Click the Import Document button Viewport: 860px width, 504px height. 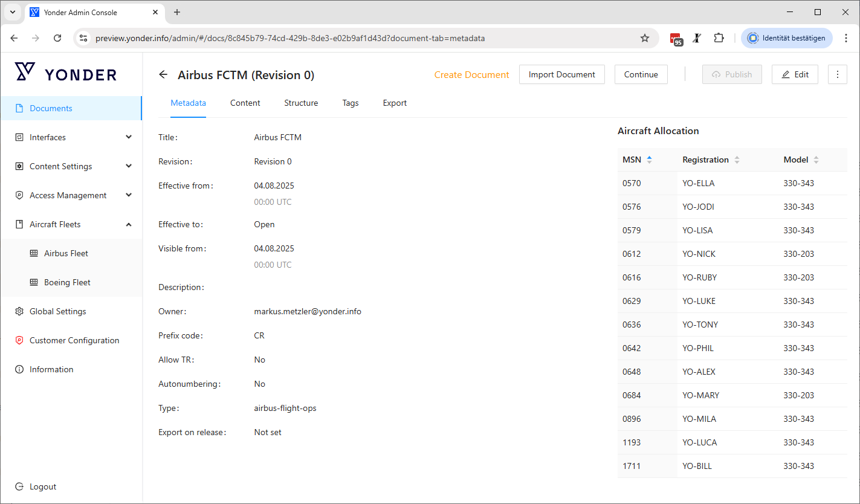[x=562, y=74]
